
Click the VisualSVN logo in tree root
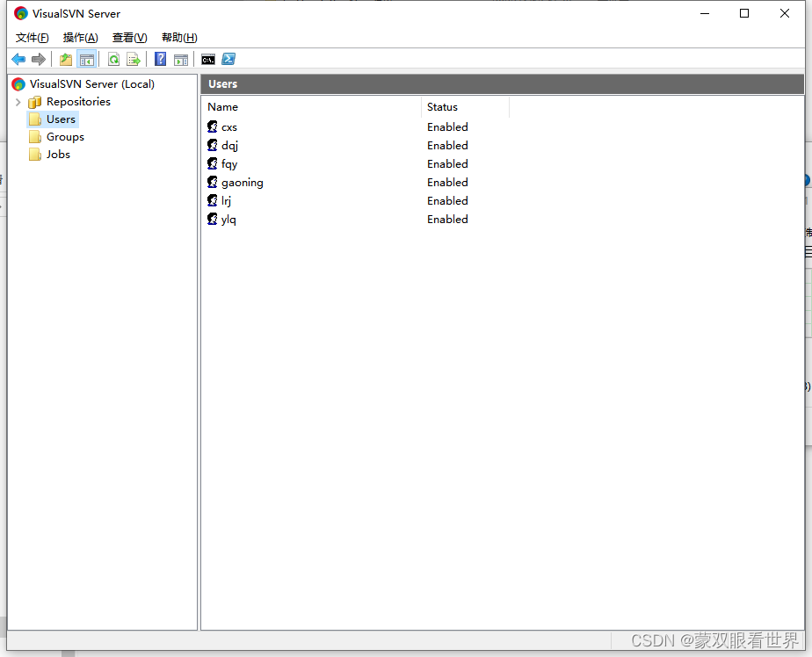(x=18, y=83)
